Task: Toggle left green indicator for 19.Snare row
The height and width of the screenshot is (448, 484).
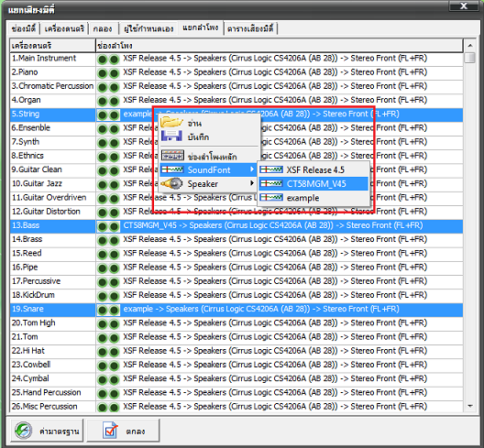Action: coord(102,310)
